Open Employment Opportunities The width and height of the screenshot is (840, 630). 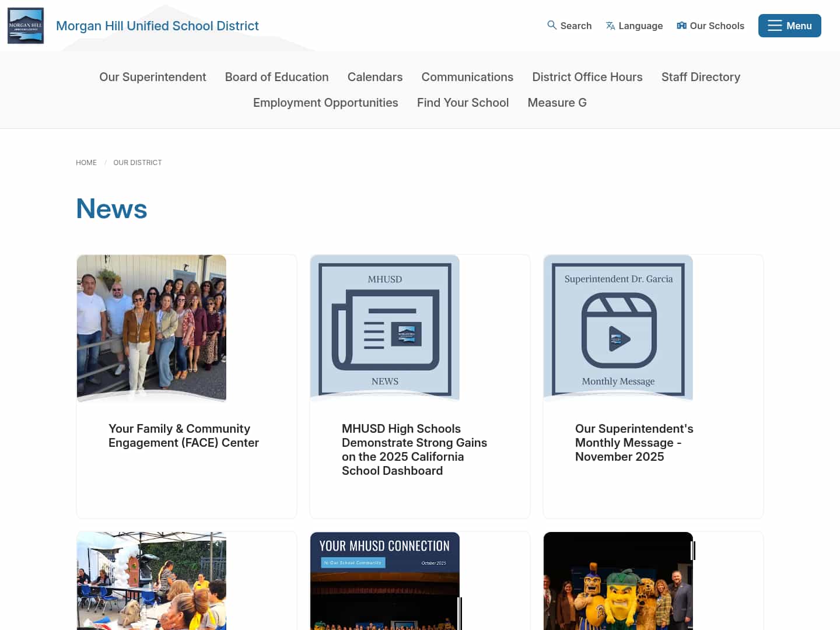tap(325, 102)
